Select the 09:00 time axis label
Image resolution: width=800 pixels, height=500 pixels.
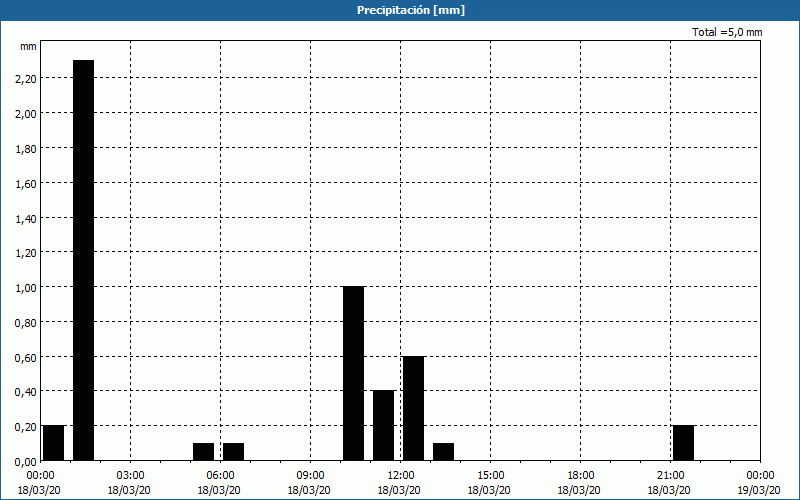pos(310,476)
